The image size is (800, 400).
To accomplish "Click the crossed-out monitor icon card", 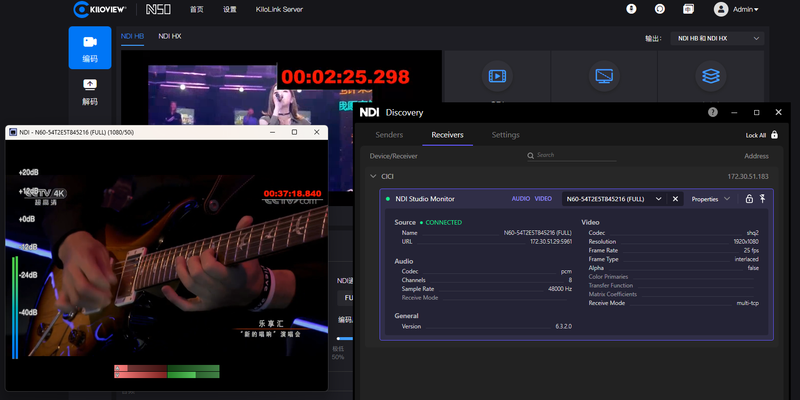I will (x=604, y=77).
